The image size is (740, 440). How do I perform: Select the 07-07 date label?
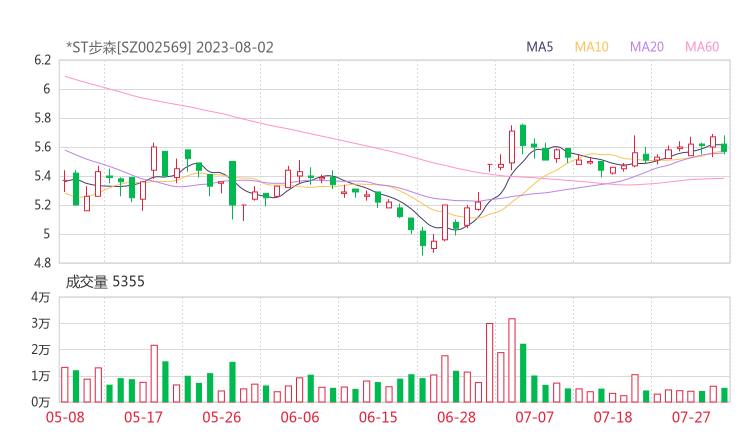click(x=535, y=417)
